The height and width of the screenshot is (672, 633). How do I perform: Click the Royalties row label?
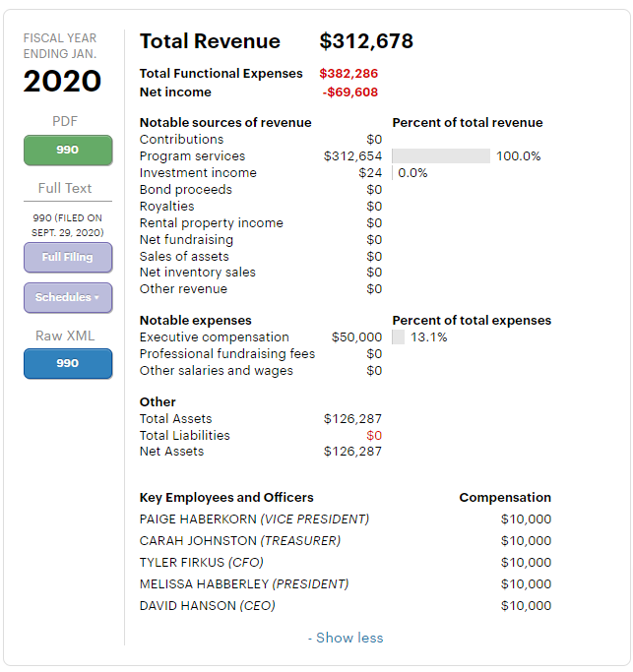click(x=166, y=207)
